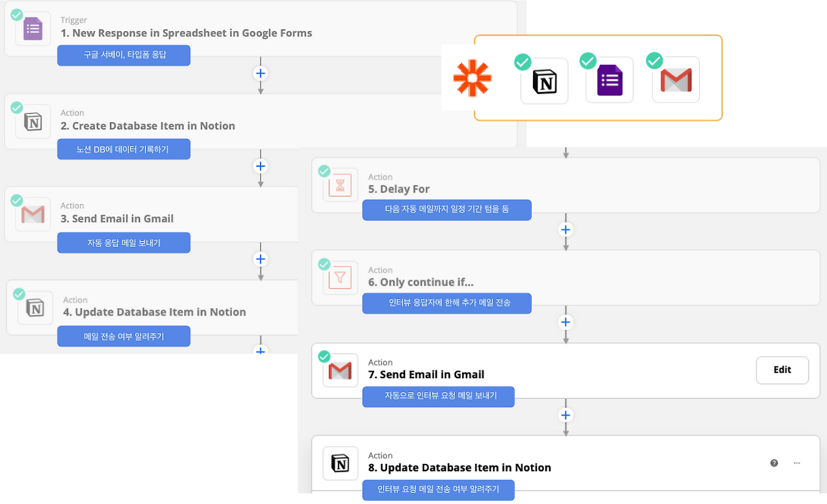This screenshot has width=827, height=504.
Task: Click the Gmail icon on step 7 Send Email
Action: (340, 371)
